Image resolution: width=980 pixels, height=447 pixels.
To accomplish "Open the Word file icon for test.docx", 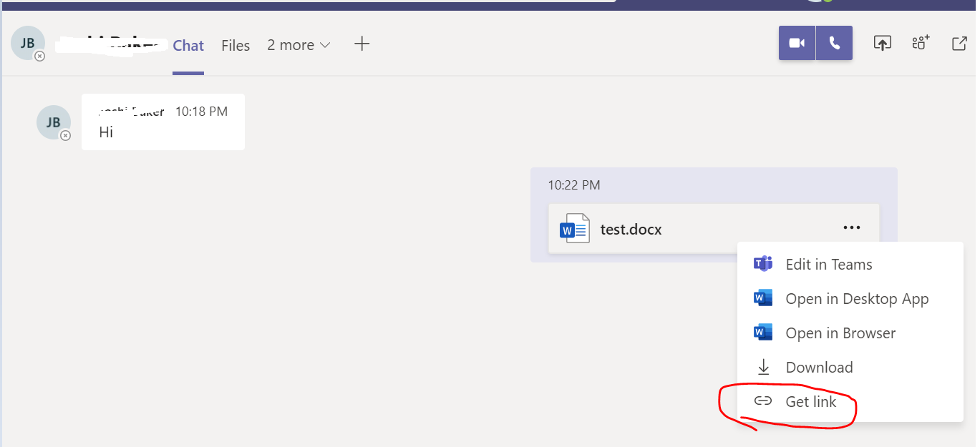I will [573, 229].
